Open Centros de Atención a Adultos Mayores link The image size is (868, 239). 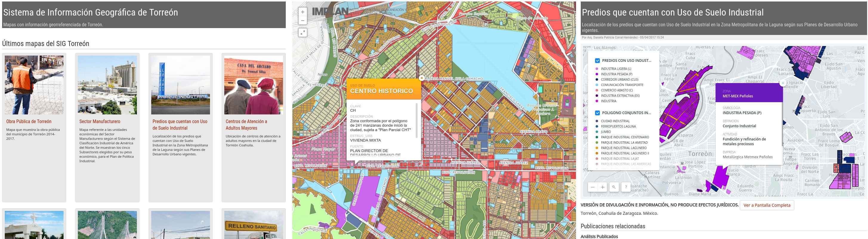pyautogui.click(x=246, y=125)
